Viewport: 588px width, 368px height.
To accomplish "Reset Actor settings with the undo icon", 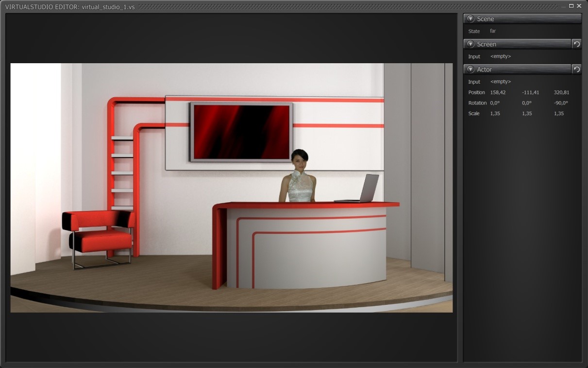I will [x=576, y=70].
